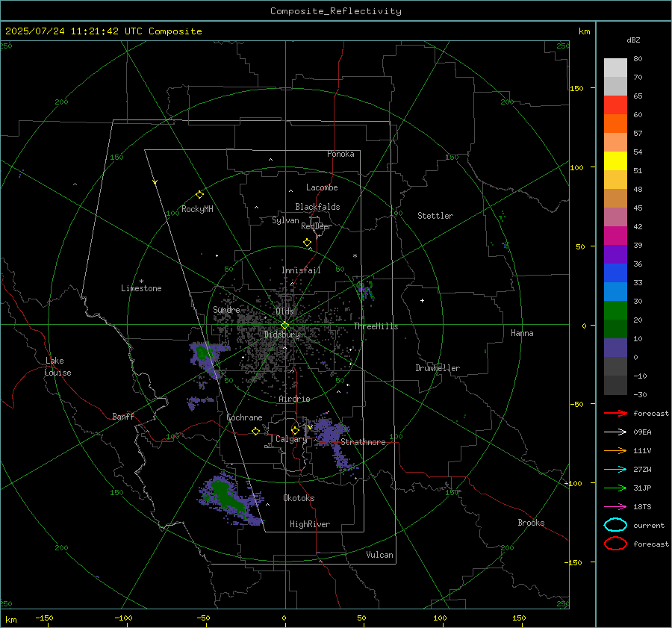Select the indigo 0 dBZ color swatch
The width and height of the screenshot is (672, 628).
[615, 348]
